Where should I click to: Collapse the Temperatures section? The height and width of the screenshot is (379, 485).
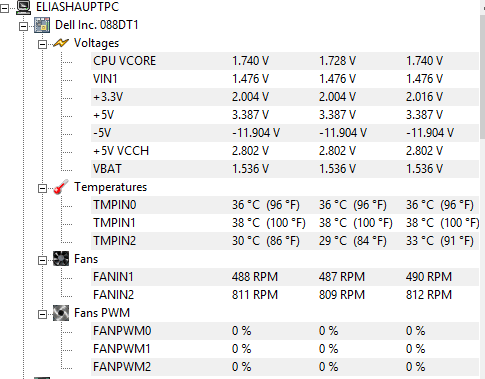42,188
